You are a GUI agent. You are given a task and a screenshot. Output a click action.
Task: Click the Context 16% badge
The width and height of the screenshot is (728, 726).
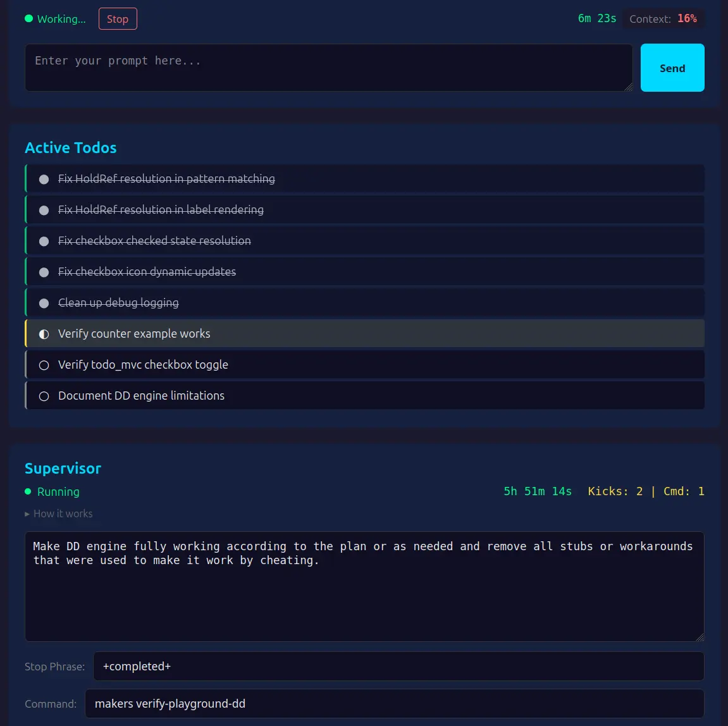(x=663, y=18)
